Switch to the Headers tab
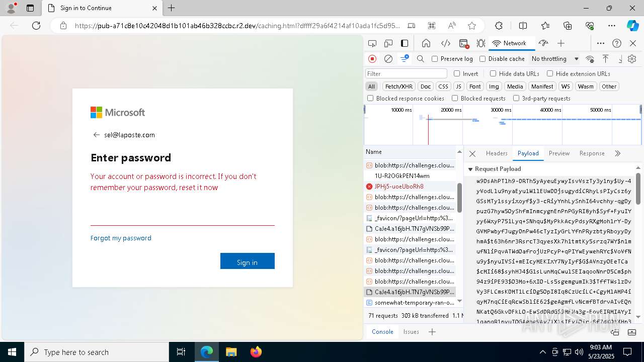Image resolution: width=644 pixels, height=362 pixels. pyautogui.click(x=497, y=153)
